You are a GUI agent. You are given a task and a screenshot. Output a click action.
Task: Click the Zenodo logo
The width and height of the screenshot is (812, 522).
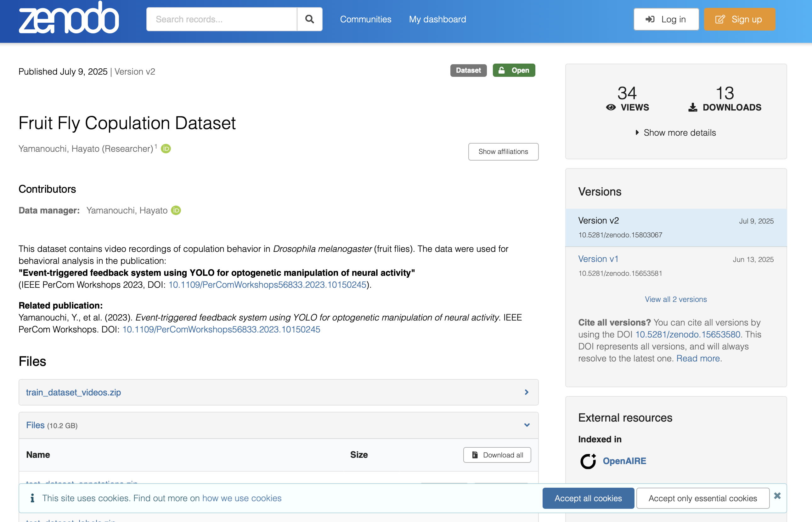[x=69, y=19]
